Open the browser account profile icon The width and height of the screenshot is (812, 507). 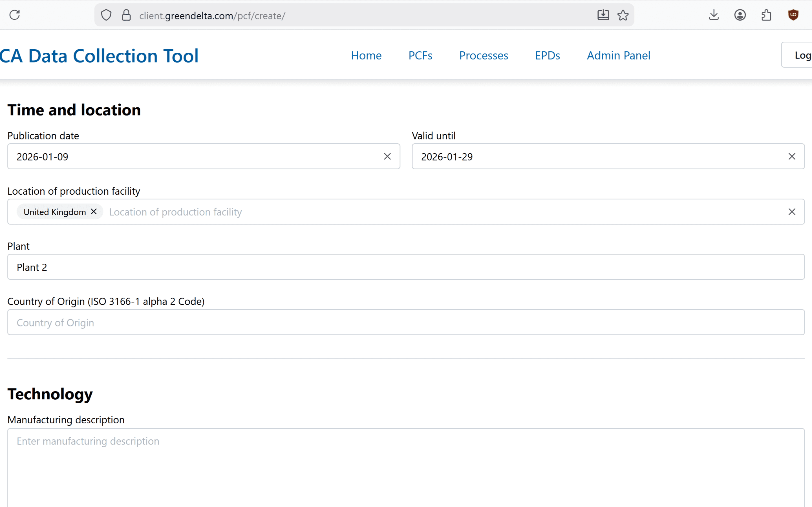(740, 15)
